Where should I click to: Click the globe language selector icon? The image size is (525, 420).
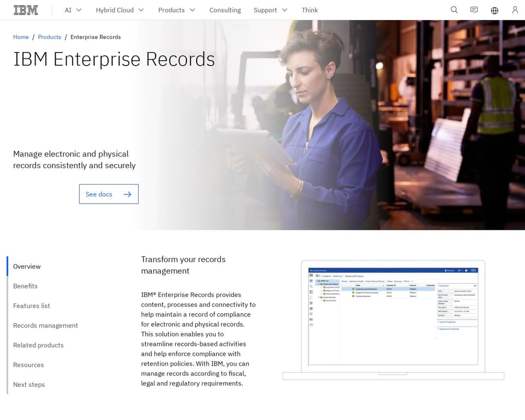tap(494, 10)
